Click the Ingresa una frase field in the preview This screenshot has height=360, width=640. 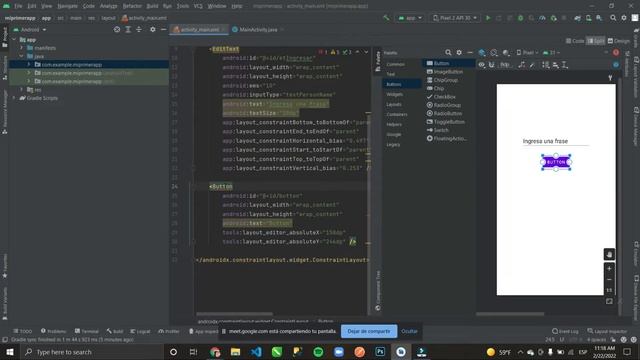[x=555, y=141]
